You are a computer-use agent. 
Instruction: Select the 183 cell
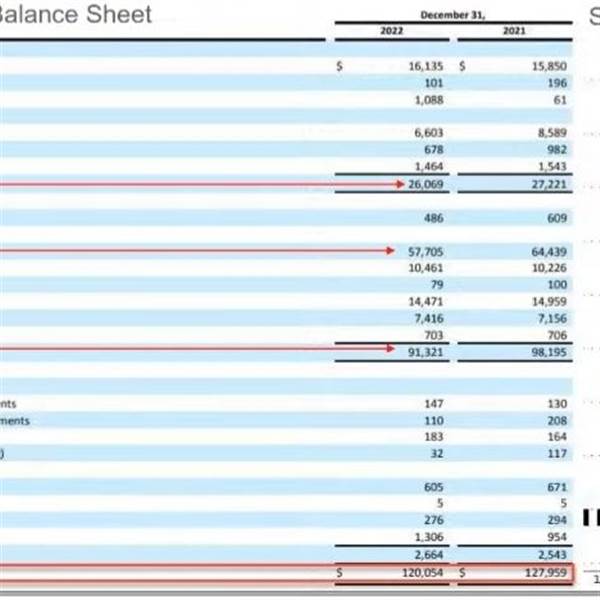[434, 437]
